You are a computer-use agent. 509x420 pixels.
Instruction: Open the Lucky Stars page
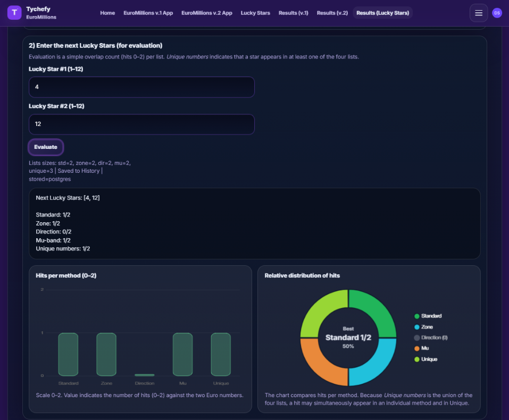(255, 13)
